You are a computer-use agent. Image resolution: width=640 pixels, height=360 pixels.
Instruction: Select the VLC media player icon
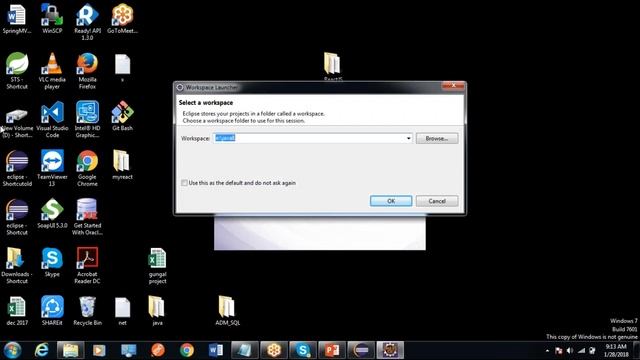point(52,71)
